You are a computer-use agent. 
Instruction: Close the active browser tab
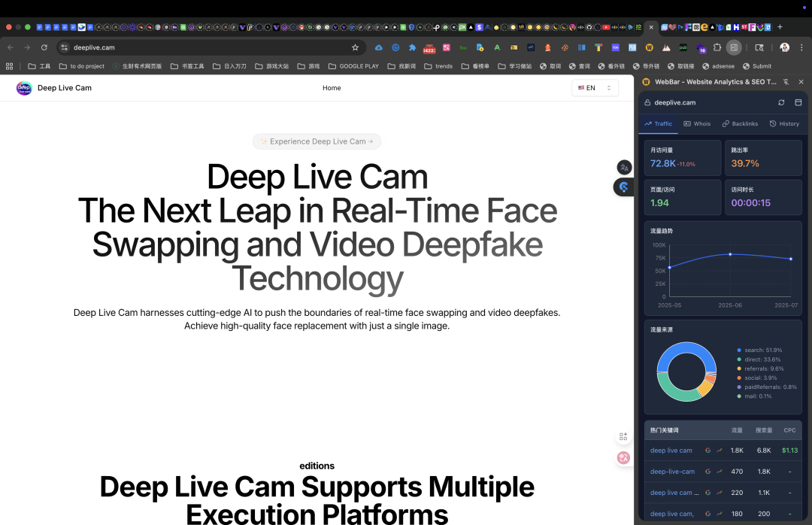[x=651, y=27]
